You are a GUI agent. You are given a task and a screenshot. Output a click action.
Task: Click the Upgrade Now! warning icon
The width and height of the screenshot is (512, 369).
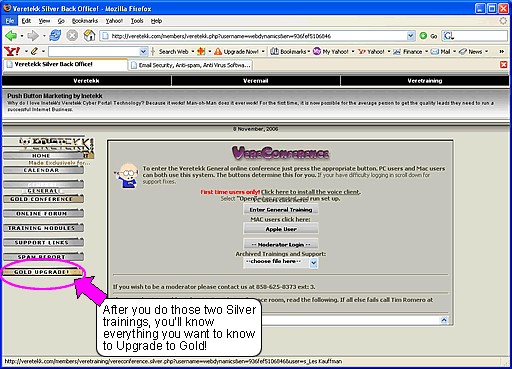coord(218,52)
